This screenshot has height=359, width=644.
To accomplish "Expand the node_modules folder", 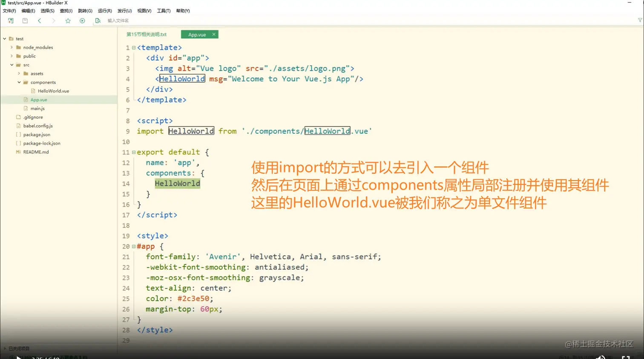I will tap(12, 47).
